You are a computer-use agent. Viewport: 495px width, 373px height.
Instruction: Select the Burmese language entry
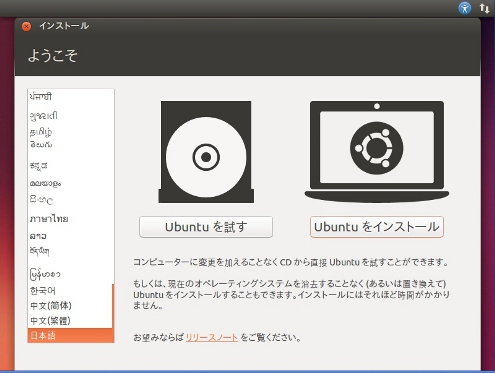click(70, 274)
